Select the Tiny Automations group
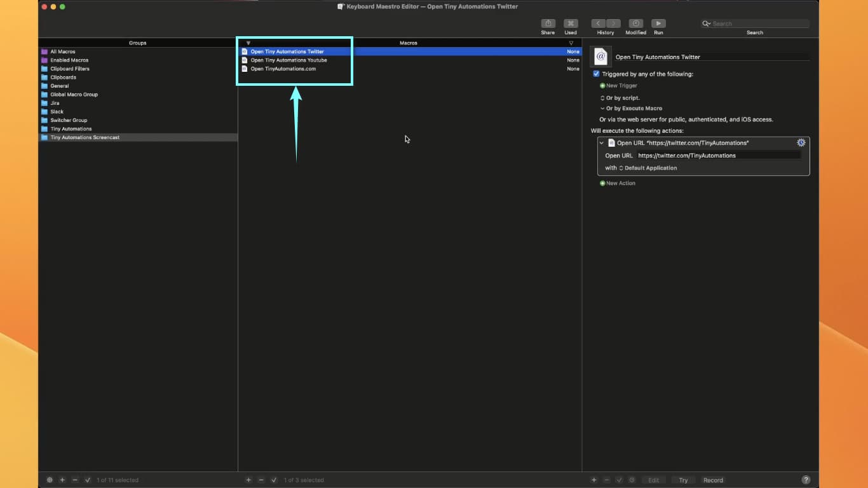The width and height of the screenshot is (868, 488). pyautogui.click(x=138, y=129)
